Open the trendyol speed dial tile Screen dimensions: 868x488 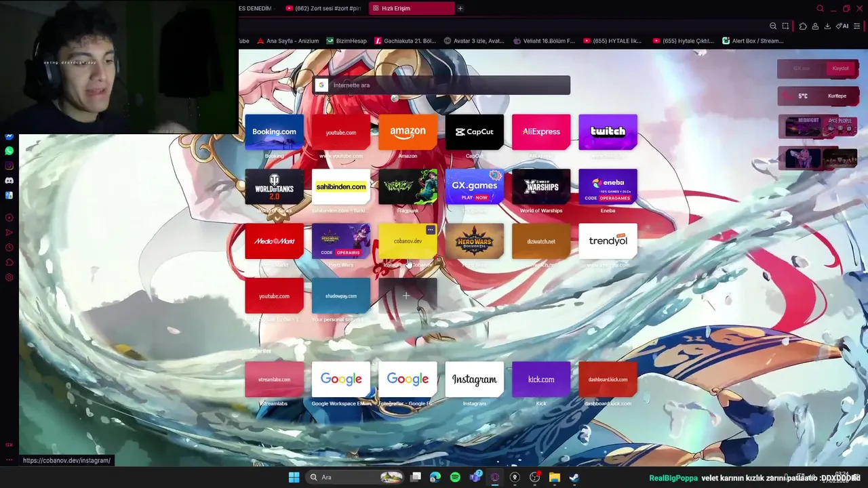point(608,241)
